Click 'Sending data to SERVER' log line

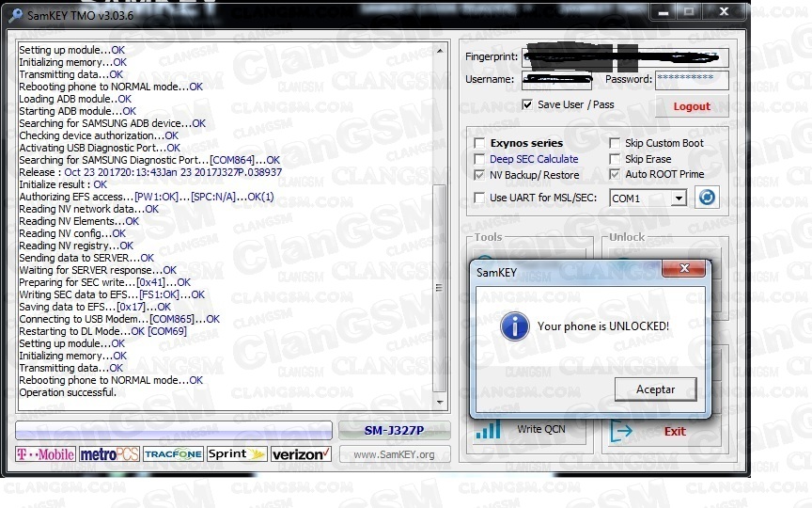(86, 258)
